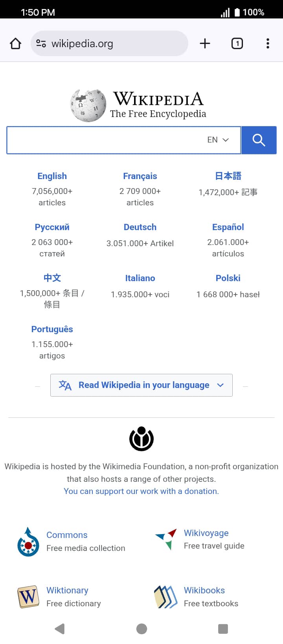283x644 pixels.
Task: Open a new tab with plus icon
Action: (x=205, y=43)
